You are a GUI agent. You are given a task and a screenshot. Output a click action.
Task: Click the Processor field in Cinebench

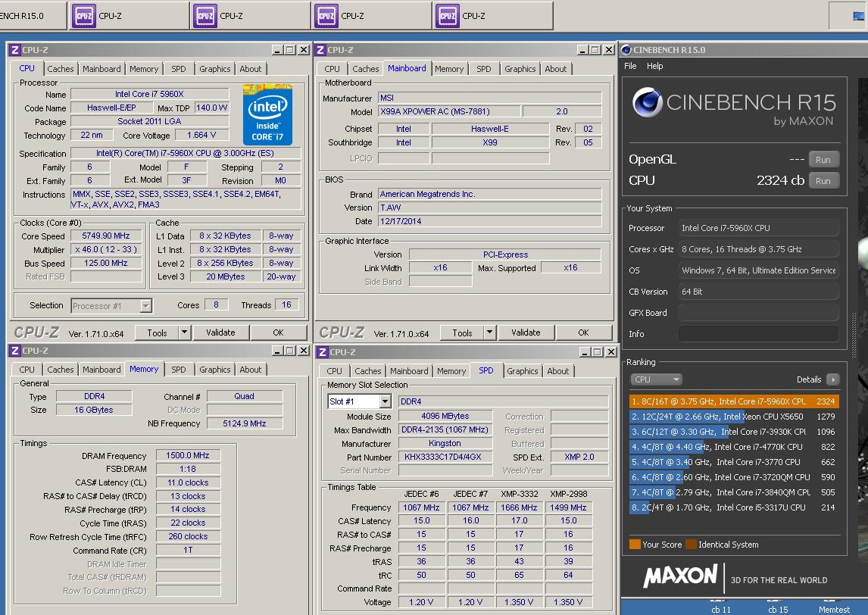(x=758, y=228)
